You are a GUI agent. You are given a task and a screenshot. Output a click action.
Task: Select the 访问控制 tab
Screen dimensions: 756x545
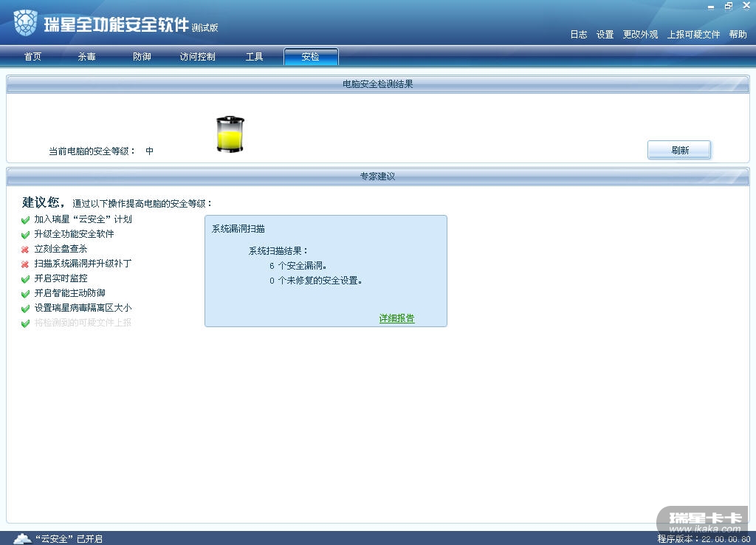click(198, 56)
